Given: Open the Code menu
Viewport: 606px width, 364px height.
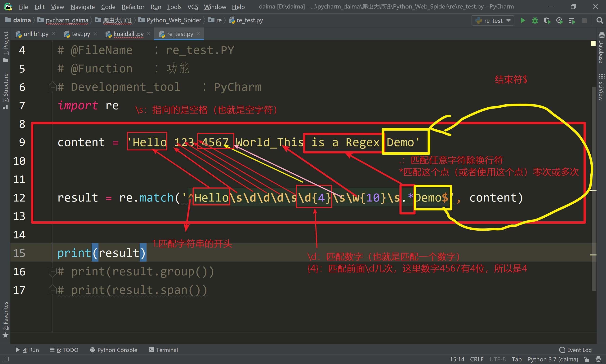Looking at the screenshot, I should coord(108,7).
